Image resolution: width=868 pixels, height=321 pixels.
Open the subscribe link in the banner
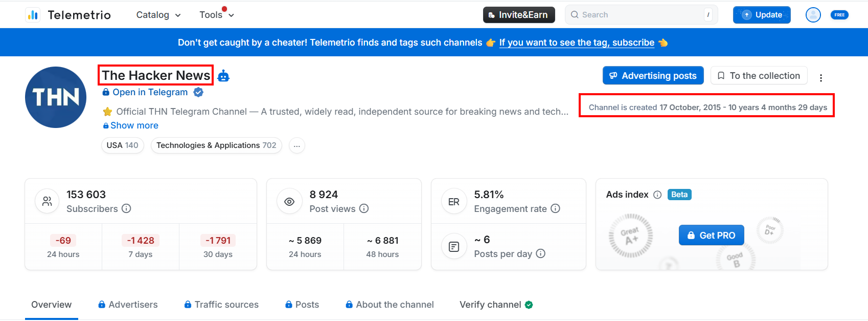(577, 42)
